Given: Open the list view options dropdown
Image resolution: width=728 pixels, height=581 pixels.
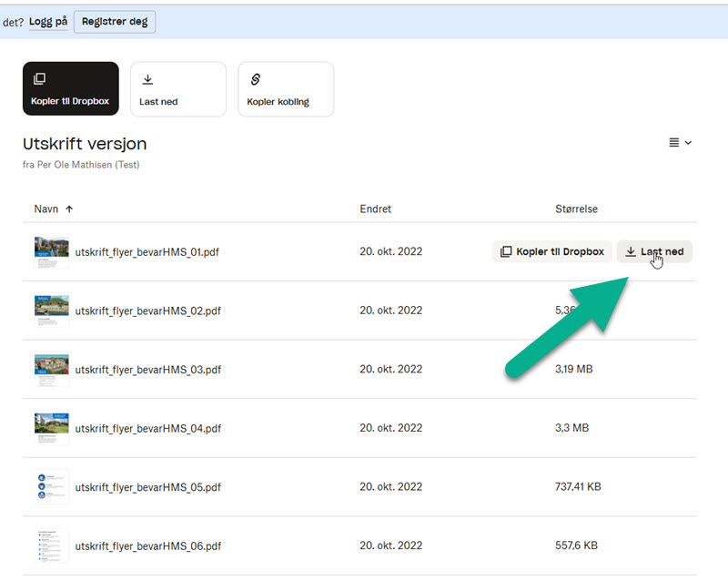Looking at the screenshot, I should (680, 143).
